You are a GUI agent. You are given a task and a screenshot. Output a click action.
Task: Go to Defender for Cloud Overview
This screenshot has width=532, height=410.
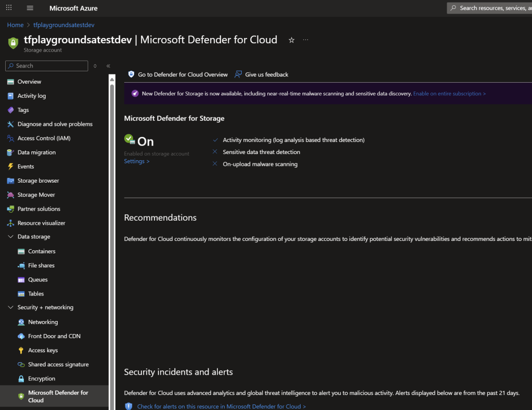(x=183, y=74)
